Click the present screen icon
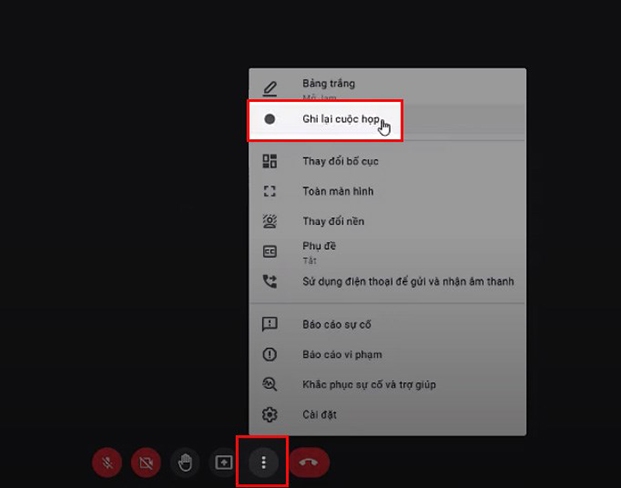Image resolution: width=621 pixels, height=488 pixels. 224,462
